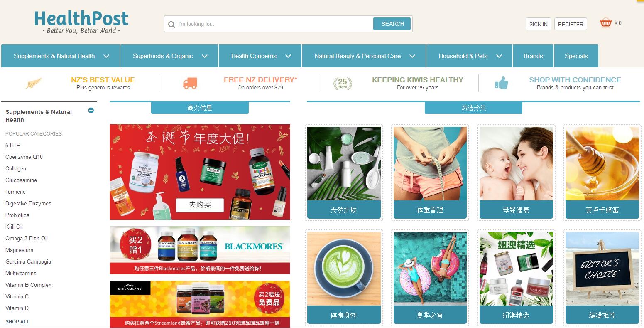Expand the Superfoods & Organic dropdown chevron
The image size is (644, 328).
[x=205, y=56]
